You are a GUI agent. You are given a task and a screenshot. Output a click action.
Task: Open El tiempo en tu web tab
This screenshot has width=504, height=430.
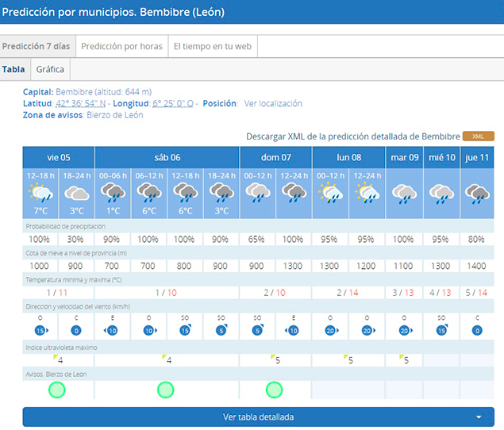[x=212, y=47]
